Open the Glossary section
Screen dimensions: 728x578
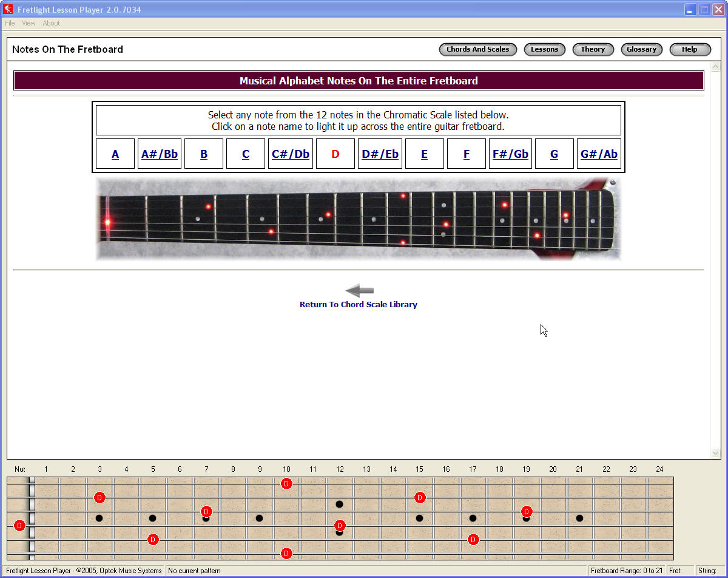641,49
